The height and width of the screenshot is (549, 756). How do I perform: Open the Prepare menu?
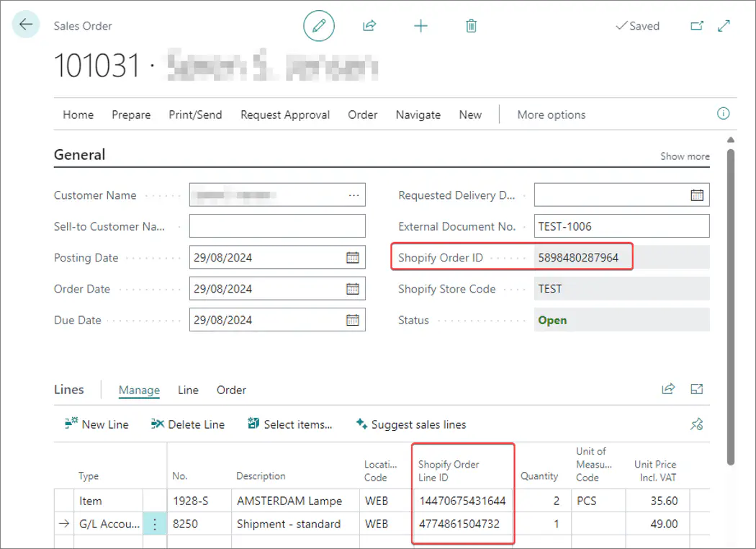click(x=131, y=115)
